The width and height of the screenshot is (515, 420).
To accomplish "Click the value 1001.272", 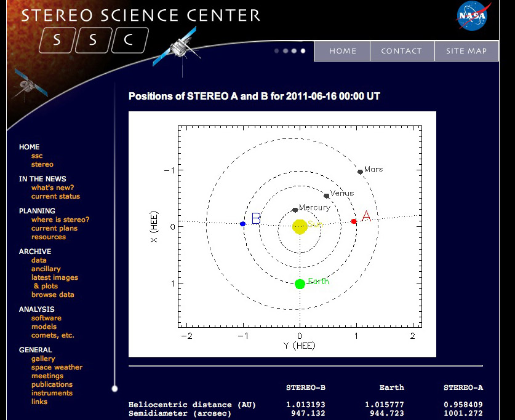I will (463, 413).
